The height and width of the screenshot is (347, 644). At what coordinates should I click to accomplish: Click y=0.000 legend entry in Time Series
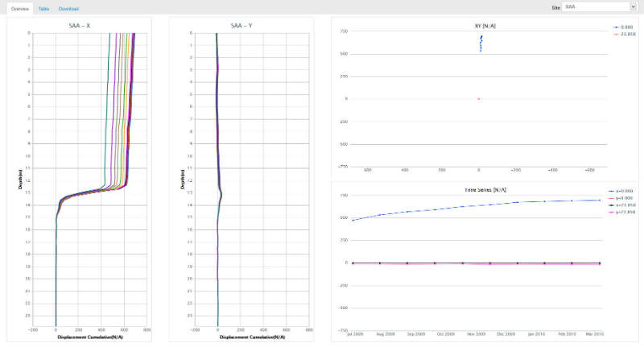point(621,198)
